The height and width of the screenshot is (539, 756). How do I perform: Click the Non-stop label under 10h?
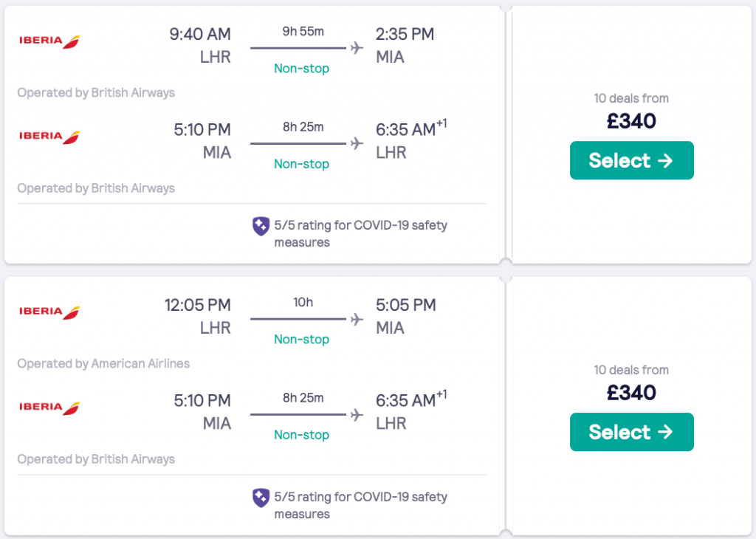301,340
